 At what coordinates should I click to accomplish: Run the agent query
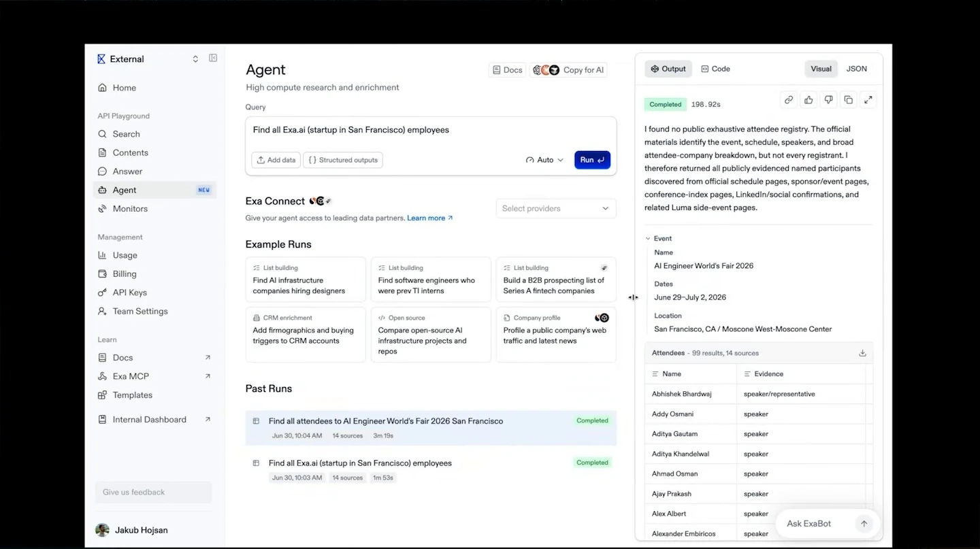point(592,160)
